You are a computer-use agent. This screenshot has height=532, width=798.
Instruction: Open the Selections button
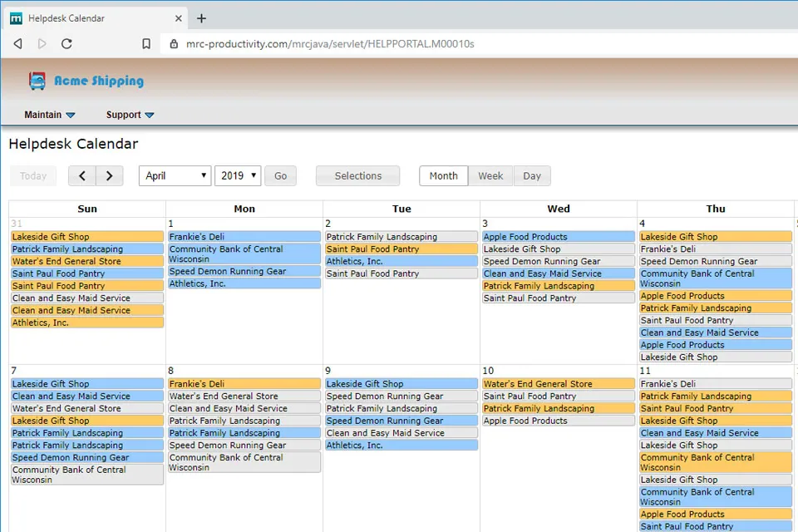pos(357,176)
